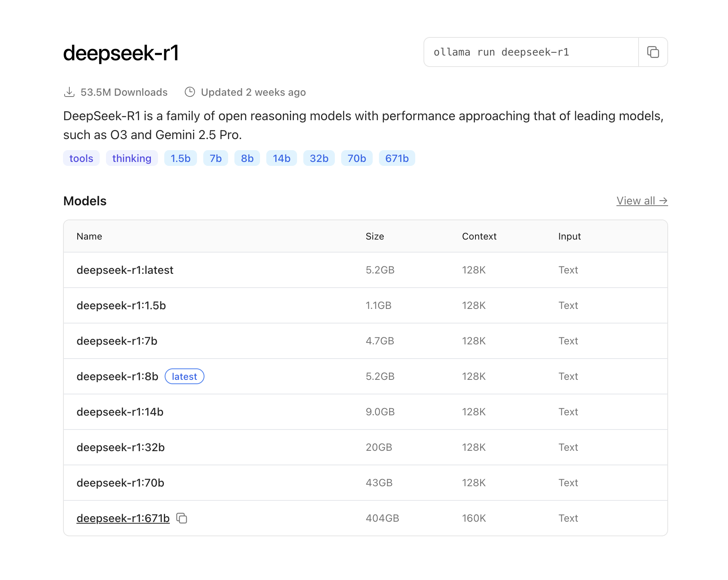The height and width of the screenshot is (580, 728).
Task: Click the 5.2GB size in 8b row
Action: pyautogui.click(x=380, y=376)
